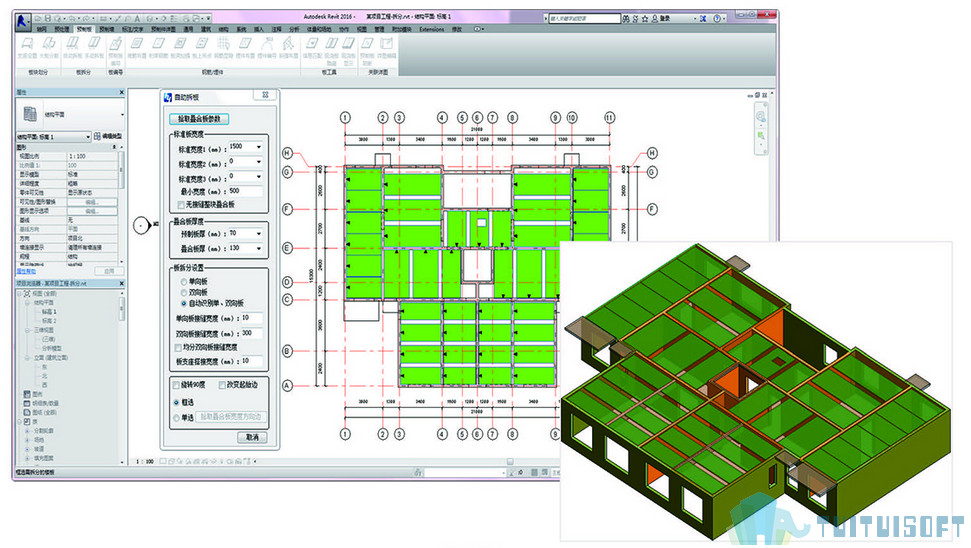This screenshot has width=971, height=548.
Task: Click the 编辑... button for 可见性/图形替换
Action: click(x=92, y=202)
